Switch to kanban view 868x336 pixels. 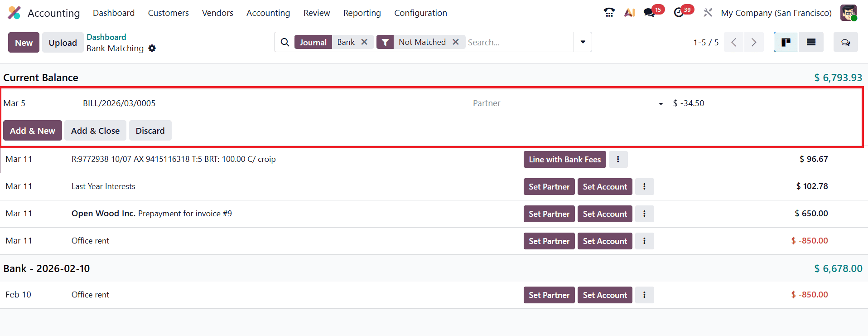[x=786, y=42]
